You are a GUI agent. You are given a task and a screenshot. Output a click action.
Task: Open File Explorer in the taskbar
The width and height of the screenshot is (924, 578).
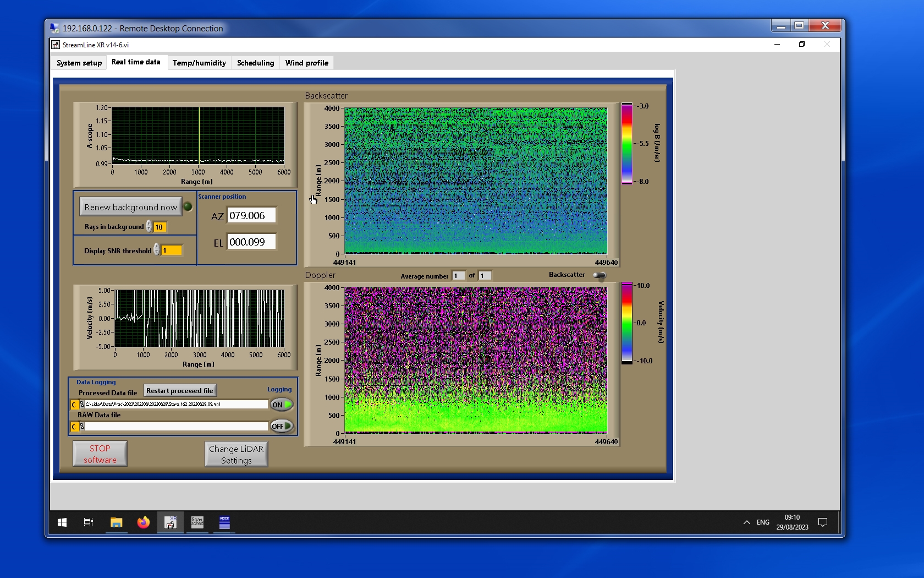pos(116,522)
